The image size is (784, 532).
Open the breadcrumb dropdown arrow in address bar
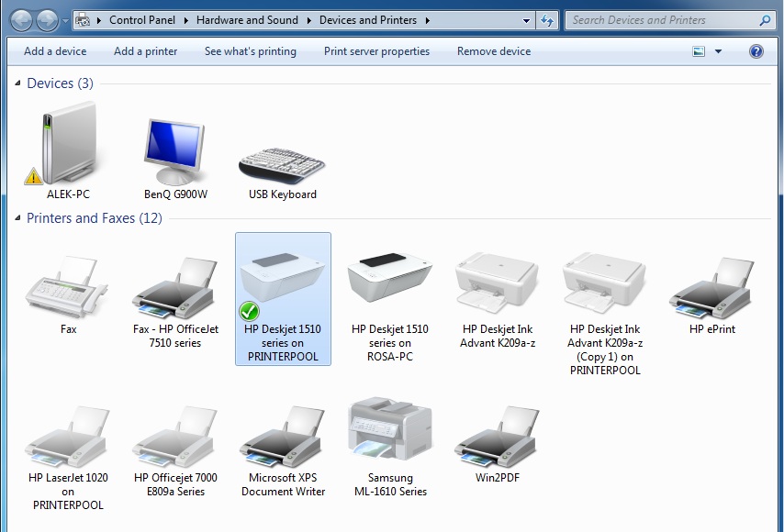click(x=526, y=19)
